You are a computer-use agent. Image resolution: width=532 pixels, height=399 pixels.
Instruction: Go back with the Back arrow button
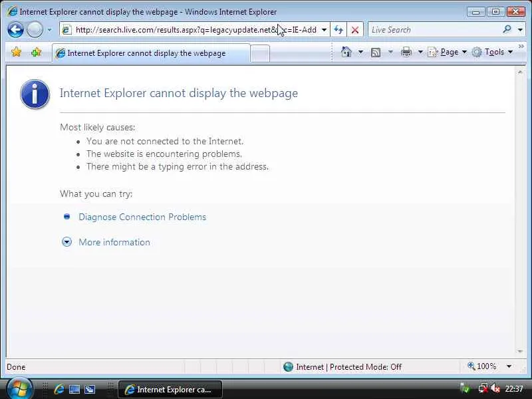15,30
